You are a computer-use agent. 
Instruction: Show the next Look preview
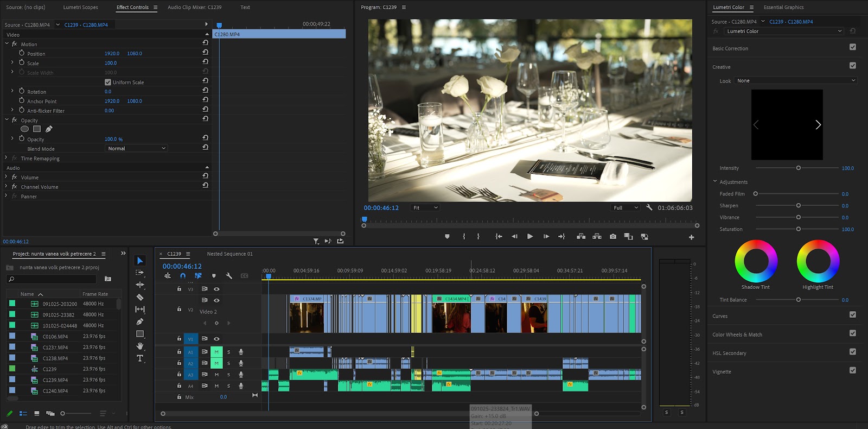(818, 125)
